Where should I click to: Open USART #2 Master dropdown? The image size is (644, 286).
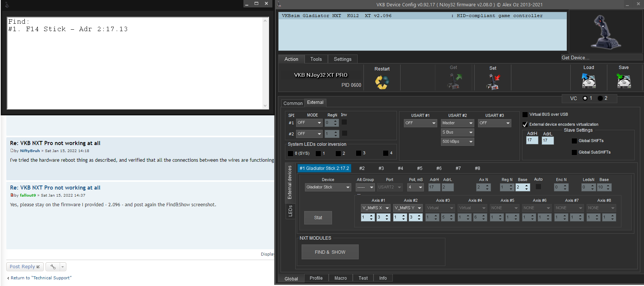tap(458, 123)
